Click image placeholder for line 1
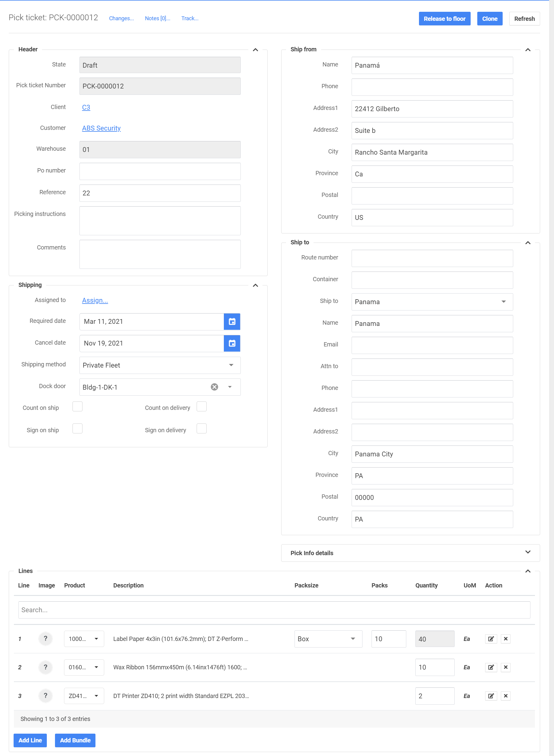 (46, 639)
